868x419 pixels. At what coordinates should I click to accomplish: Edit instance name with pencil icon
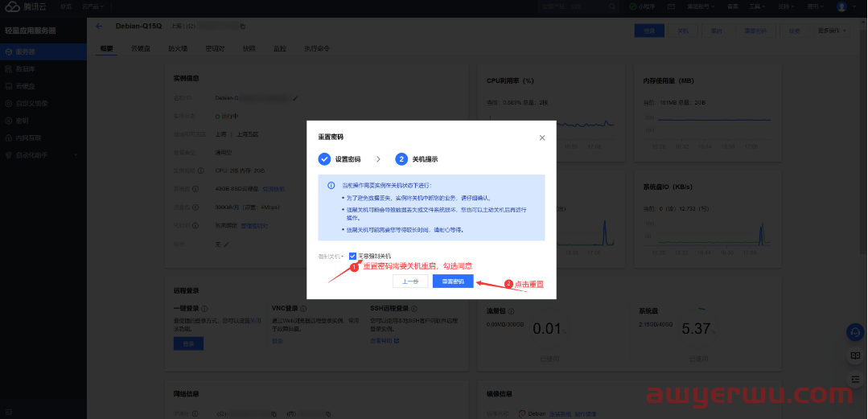tap(295, 98)
